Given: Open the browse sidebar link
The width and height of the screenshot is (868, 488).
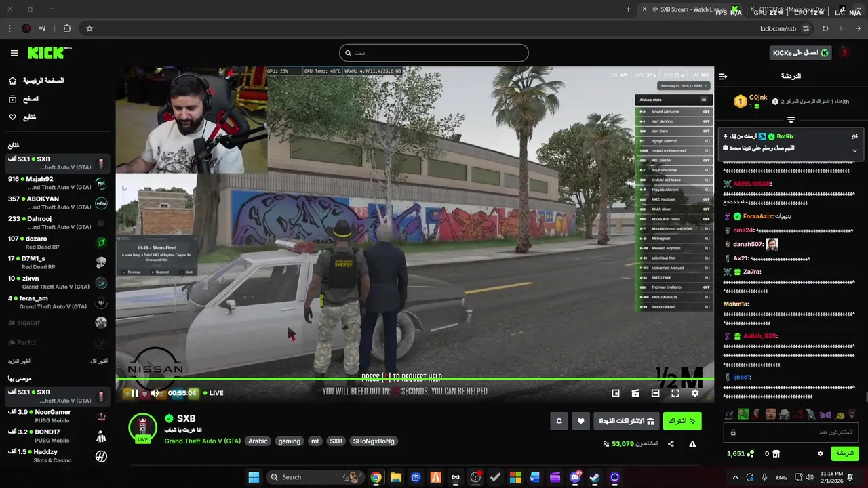Looking at the screenshot, I should tap(24, 99).
